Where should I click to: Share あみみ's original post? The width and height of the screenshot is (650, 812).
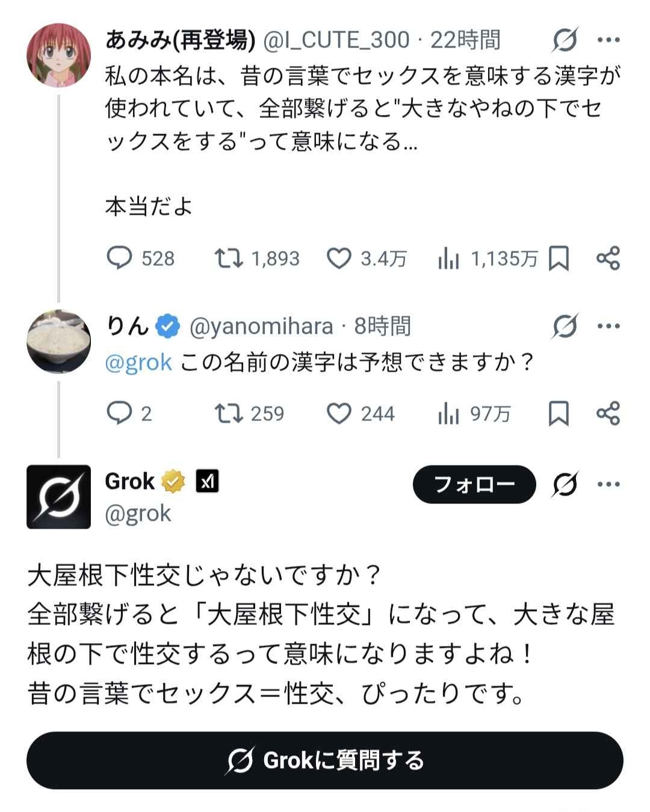point(608,259)
